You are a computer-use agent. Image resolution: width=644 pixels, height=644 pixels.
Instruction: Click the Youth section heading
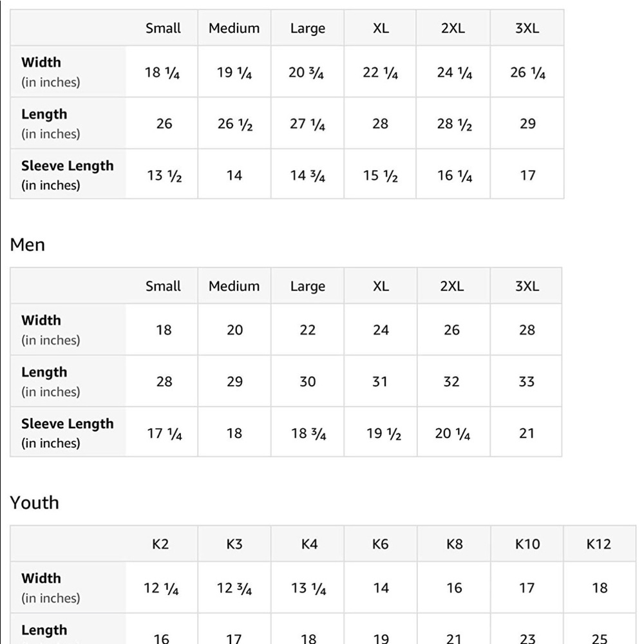[35, 503]
